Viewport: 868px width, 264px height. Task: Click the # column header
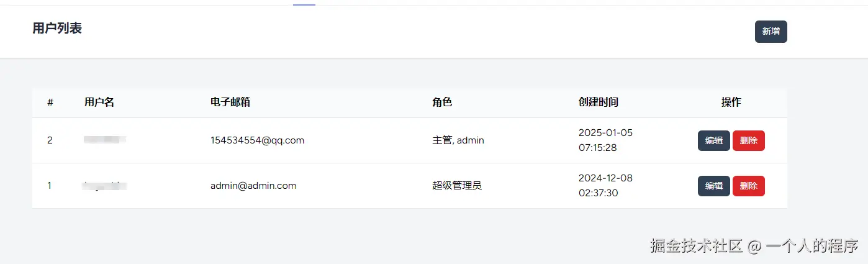point(50,102)
